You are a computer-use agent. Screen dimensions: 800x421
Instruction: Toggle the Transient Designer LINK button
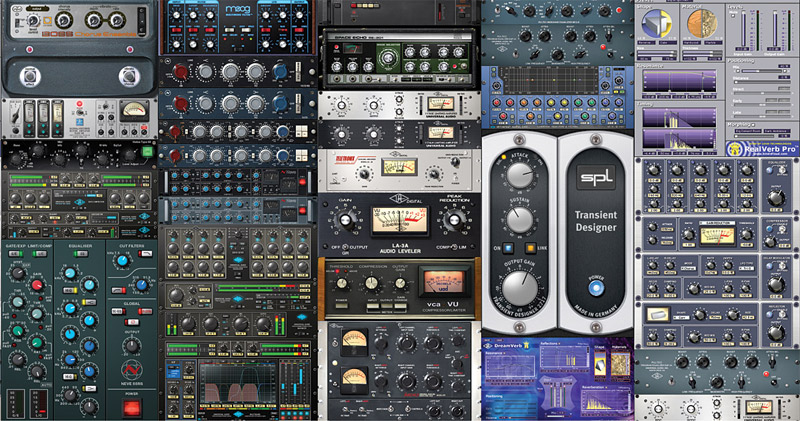click(531, 248)
